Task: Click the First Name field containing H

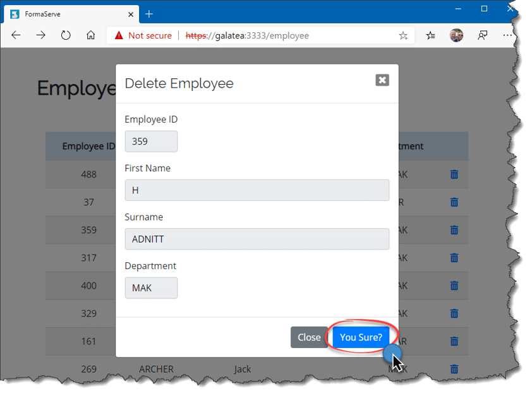Action: tap(257, 190)
